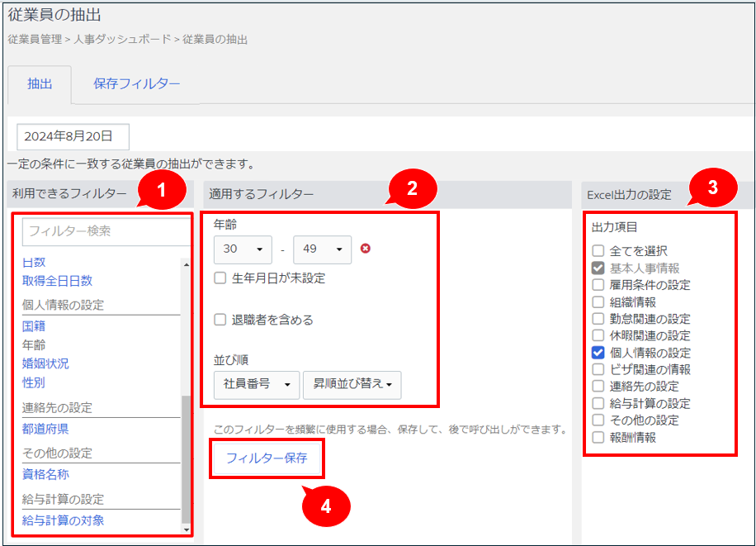Screen dimensions: 756x546
Task: Click the 人事ダッシュボード breadcrumb
Action: [122, 39]
